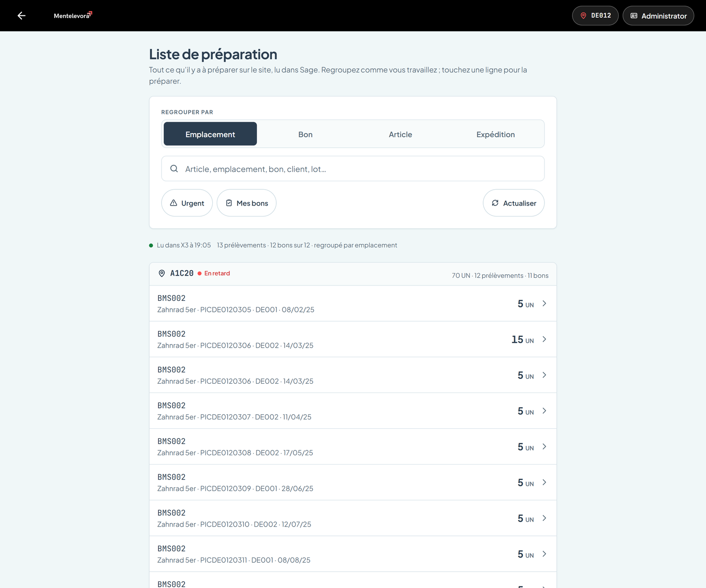Select row PICDE0120307 dated 11/04/25
706x588 pixels.
(353, 411)
